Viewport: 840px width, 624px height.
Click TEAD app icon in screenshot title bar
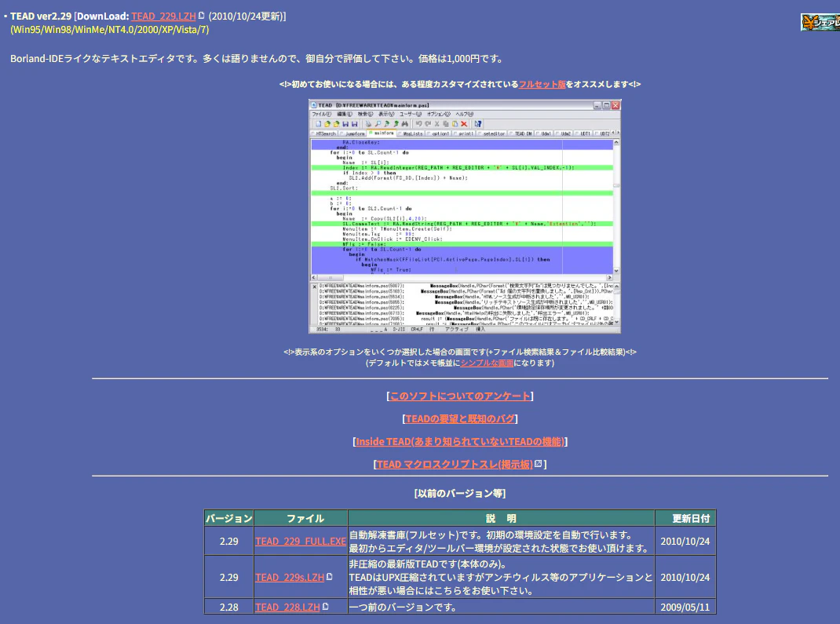(314, 105)
